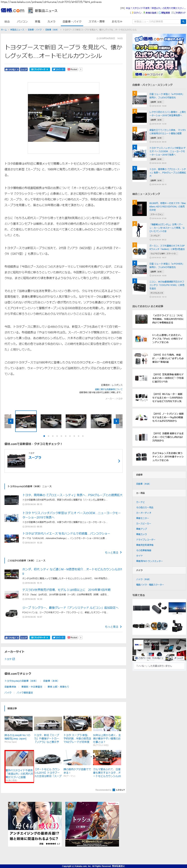Open the スープラ product link in the price card
This screenshot has height=868, width=187.
pos(35,458)
